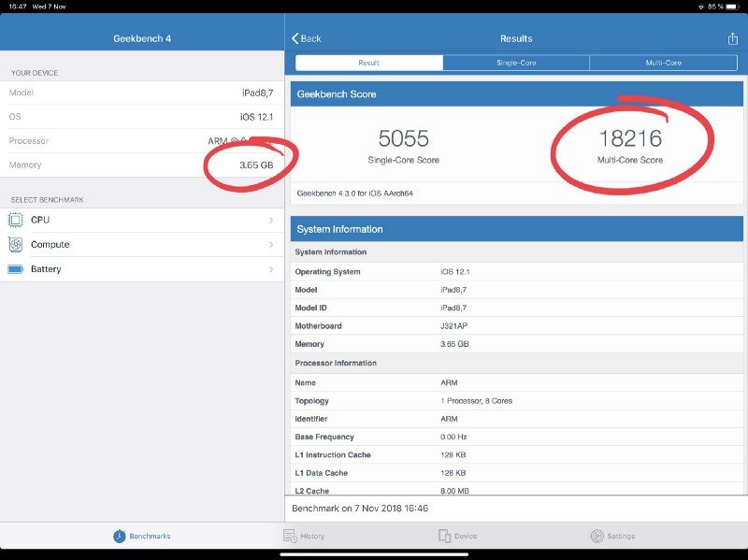Tap the Settings gear icon

(597, 536)
